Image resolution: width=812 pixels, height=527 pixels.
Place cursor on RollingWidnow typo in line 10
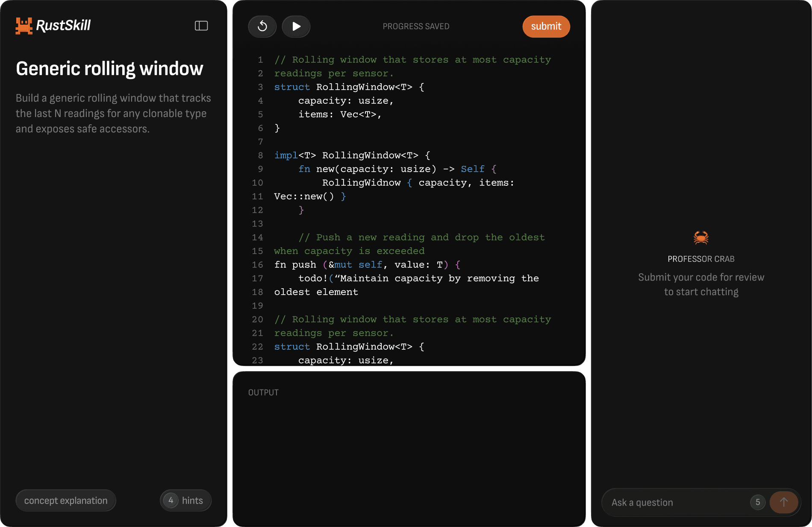(361, 183)
